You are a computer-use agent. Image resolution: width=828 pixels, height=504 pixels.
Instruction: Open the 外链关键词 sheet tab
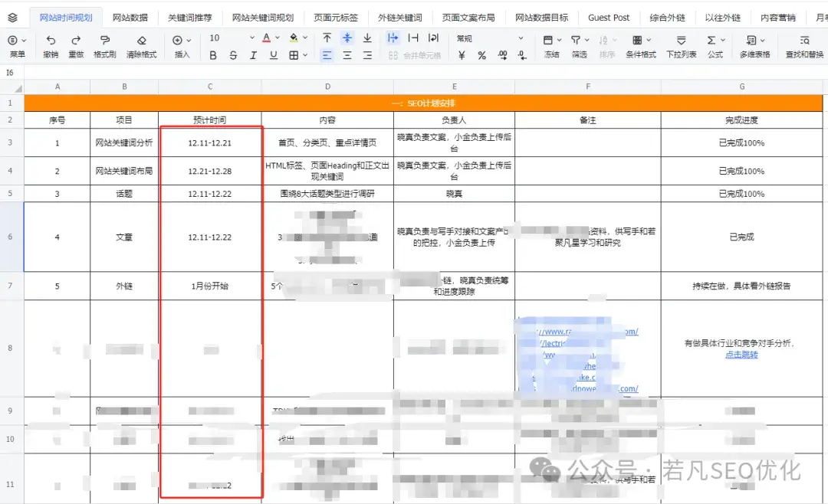coord(399,18)
